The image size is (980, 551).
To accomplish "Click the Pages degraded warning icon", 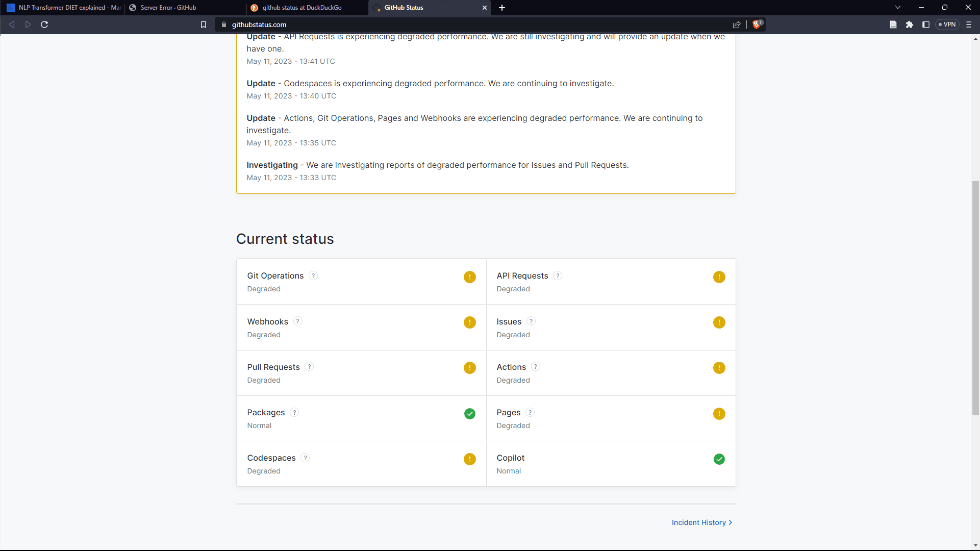I will tap(719, 414).
